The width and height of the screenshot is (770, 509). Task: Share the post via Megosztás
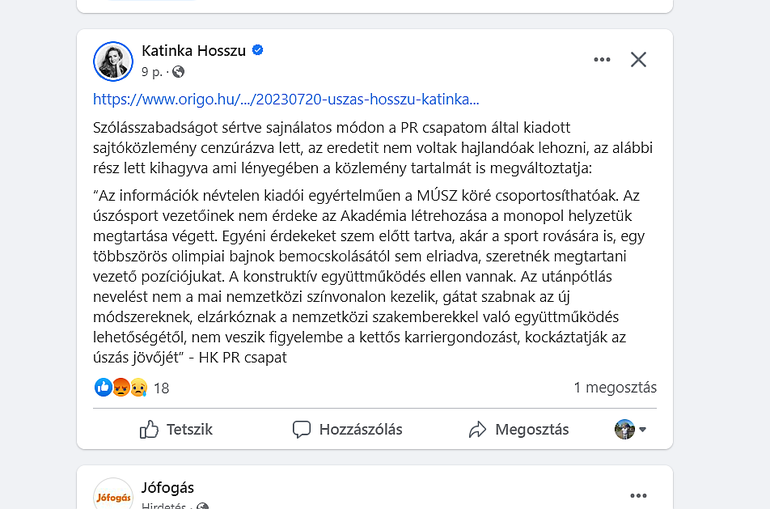coord(518,429)
